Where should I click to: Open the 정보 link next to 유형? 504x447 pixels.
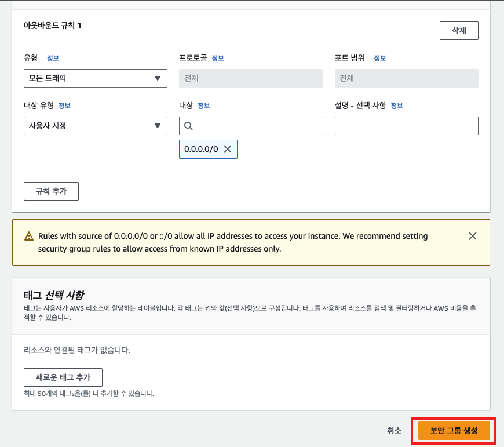(53, 58)
